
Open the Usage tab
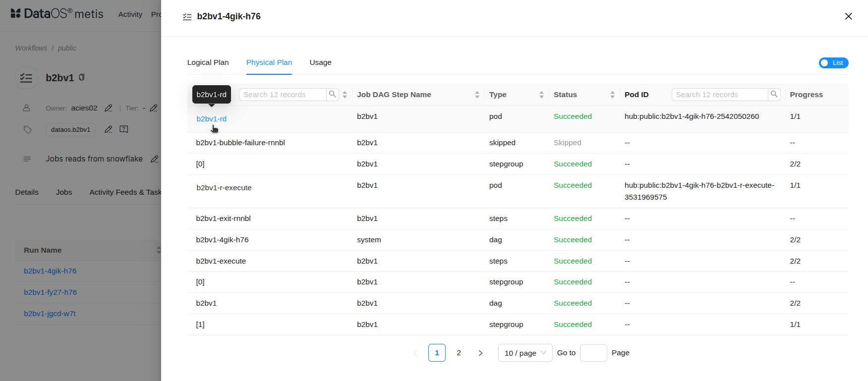click(320, 62)
